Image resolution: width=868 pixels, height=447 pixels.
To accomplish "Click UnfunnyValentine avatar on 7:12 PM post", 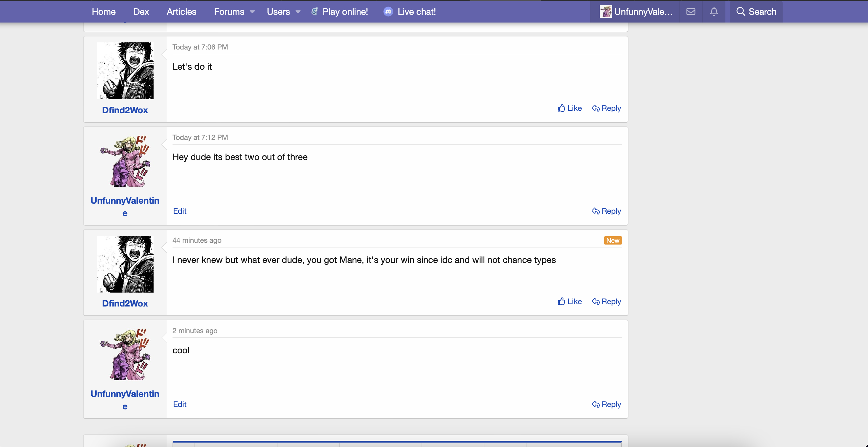I will (125, 161).
